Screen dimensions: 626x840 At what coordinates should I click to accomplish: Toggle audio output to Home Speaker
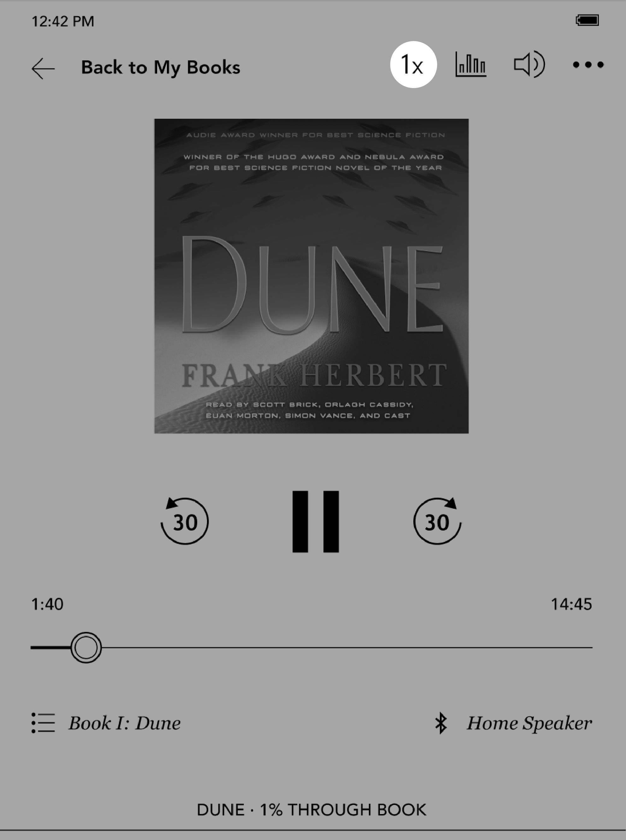[x=515, y=723]
